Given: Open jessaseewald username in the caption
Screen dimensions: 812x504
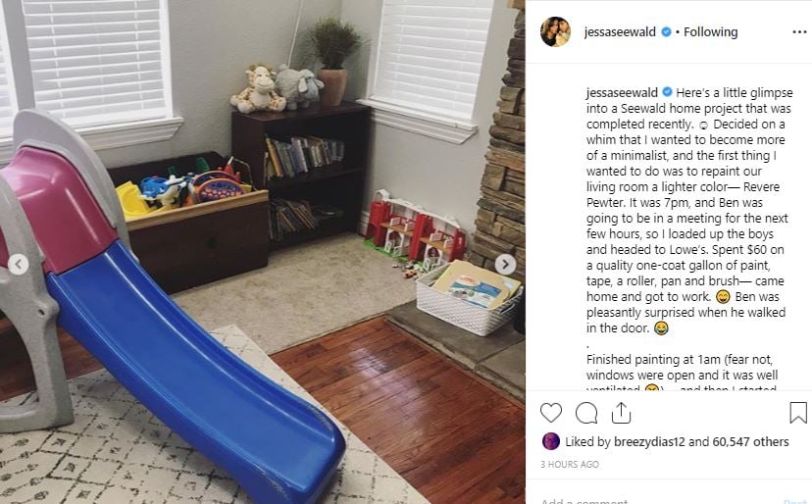Looking at the screenshot, I should 622,93.
